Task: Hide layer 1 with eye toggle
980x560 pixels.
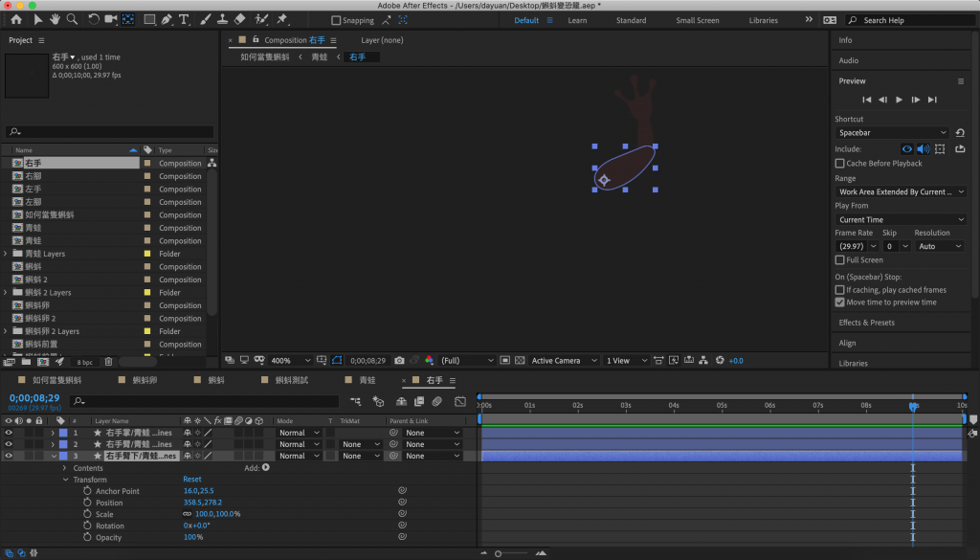Action: (8, 433)
